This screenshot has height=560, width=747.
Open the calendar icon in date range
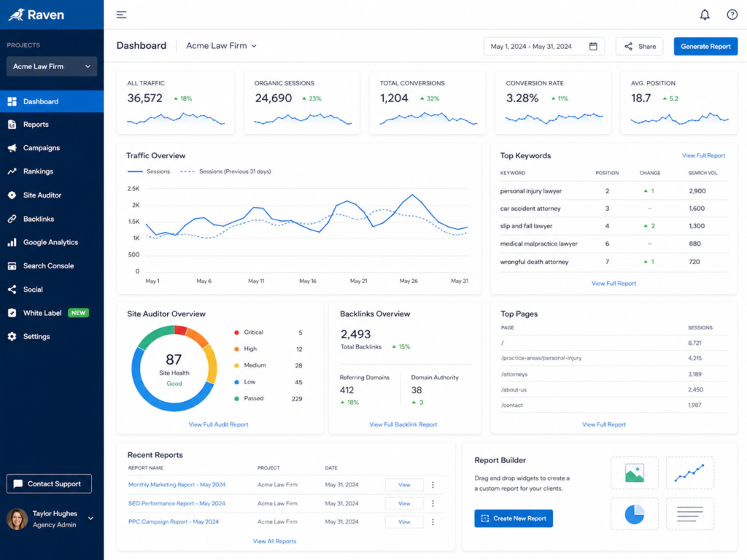click(x=593, y=46)
